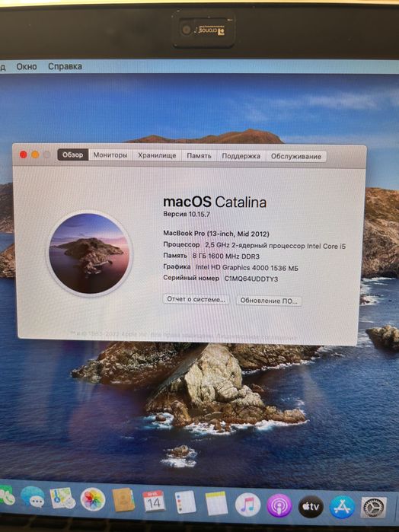Click the 8 ГБ 1600 MHz DDR3 text
This screenshot has height=532, width=399.
tap(226, 256)
